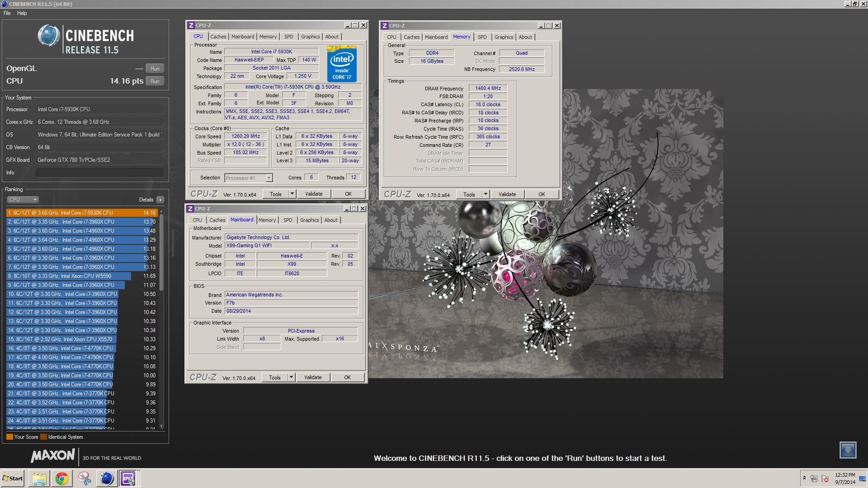Click the Cinebench logo sphere icon
The height and width of the screenshot is (488, 868).
coord(49,36)
